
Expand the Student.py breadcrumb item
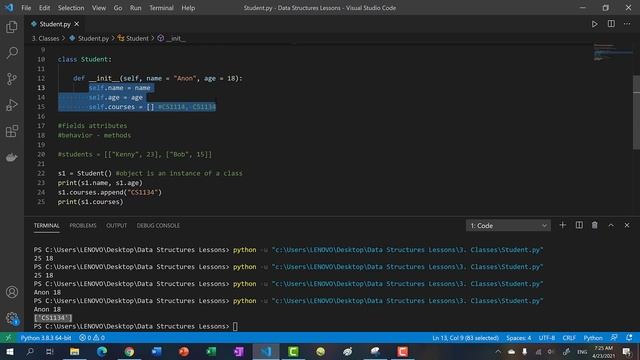(89, 38)
